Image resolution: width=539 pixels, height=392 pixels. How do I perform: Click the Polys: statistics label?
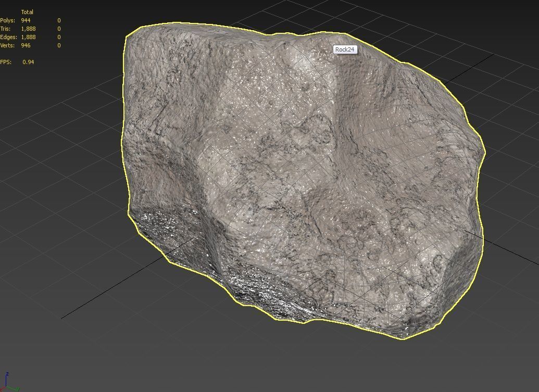[8, 20]
